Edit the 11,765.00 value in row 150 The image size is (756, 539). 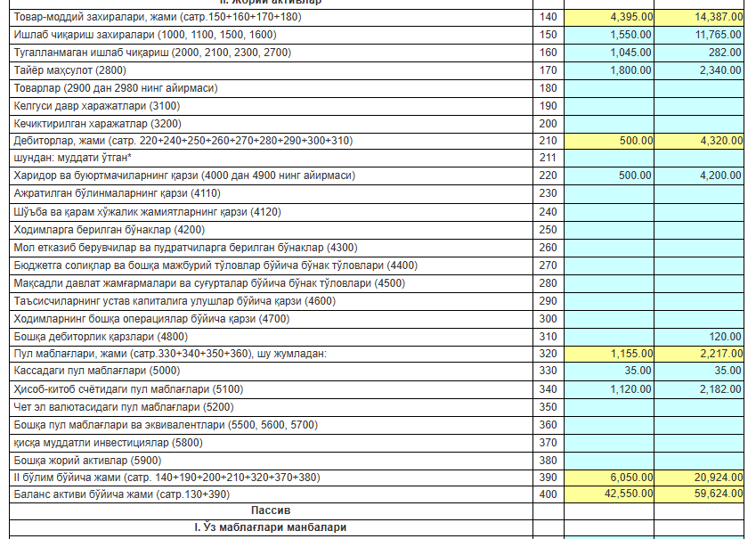click(x=699, y=35)
